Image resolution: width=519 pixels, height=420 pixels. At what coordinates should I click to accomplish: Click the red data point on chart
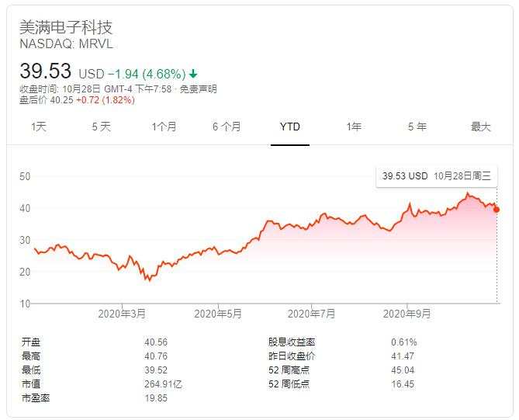(497, 210)
